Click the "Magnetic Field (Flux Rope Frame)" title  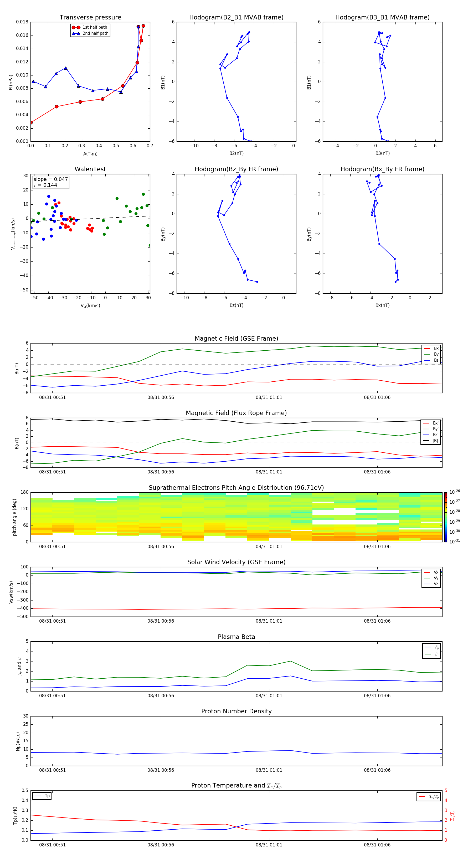coord(236,413)
